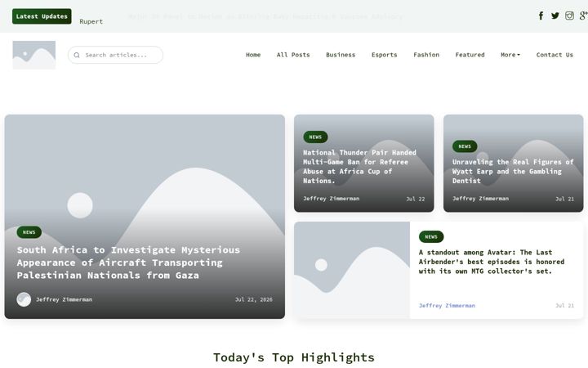
Task: Click NEWS tag on the South Africa article
Action: 29,232
